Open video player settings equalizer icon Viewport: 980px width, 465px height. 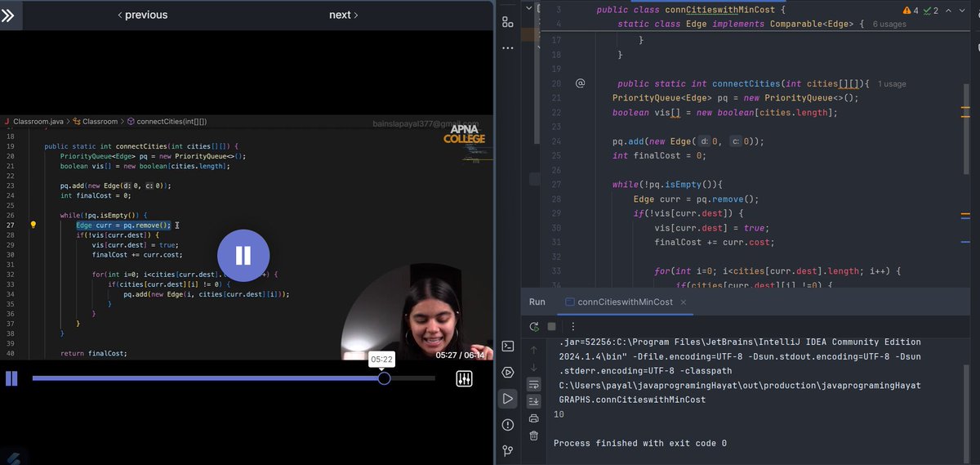(464, 378)
